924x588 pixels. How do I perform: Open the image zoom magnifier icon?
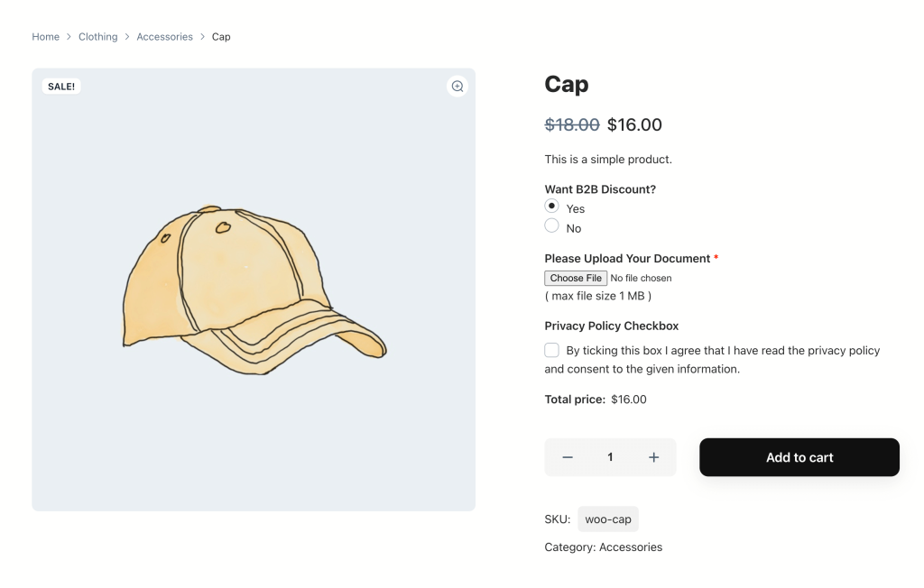pos(457,87)
